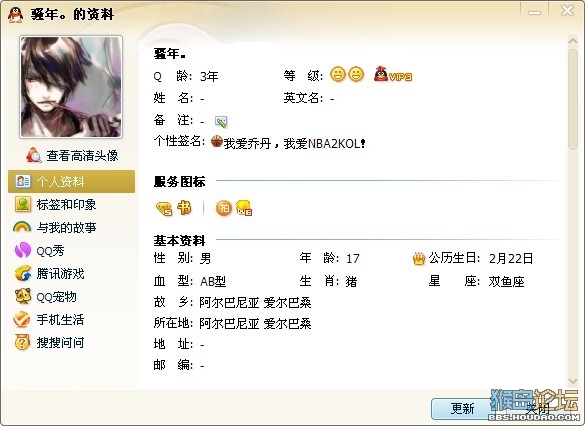Open the QQ宠物 sidebar item
Screen dimensions: 585x426
pyautogui.click(x=46, y=297)
